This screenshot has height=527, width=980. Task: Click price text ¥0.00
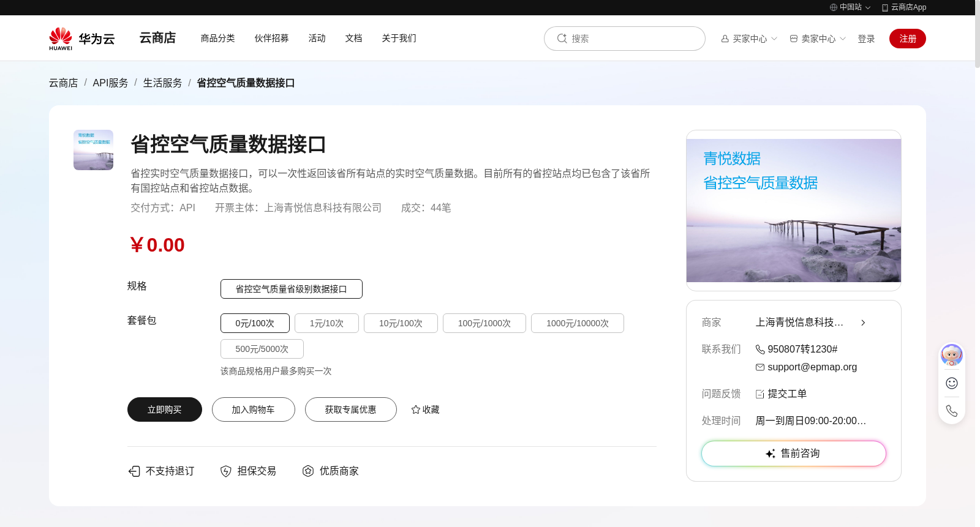pos(157,245)
